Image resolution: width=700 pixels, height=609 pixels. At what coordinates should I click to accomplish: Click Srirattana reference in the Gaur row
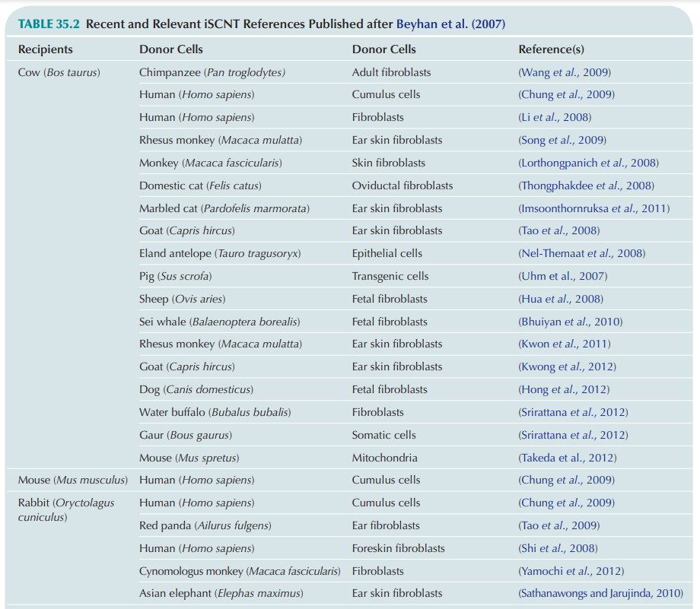(x=573, y=435)
